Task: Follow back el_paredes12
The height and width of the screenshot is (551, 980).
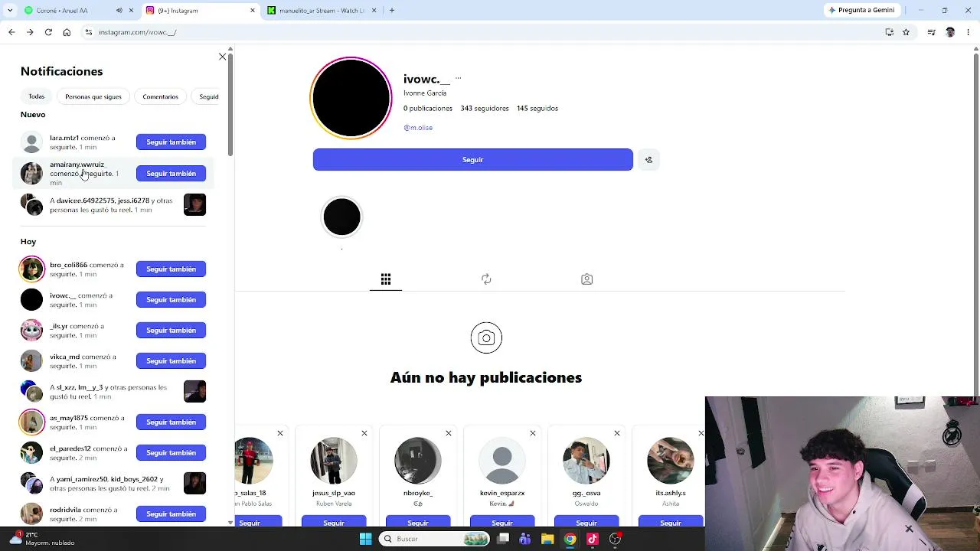Action: click(171, 453)
